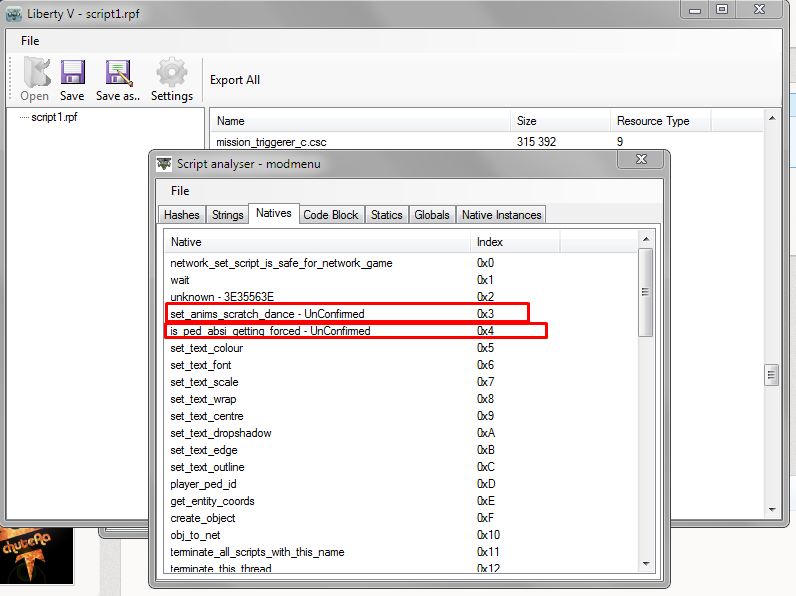Sort by Size column header

pyautogui.click(x=560, y=121)
